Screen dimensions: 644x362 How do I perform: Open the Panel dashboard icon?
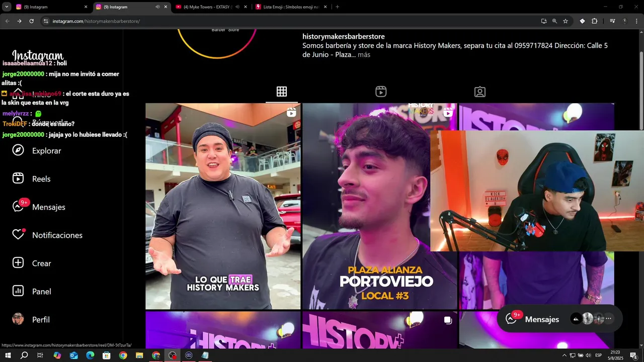(x=18, y=291)
